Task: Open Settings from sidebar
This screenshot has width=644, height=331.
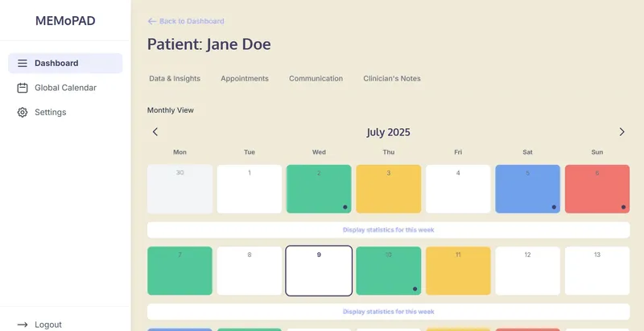Action: coord(65,112)
